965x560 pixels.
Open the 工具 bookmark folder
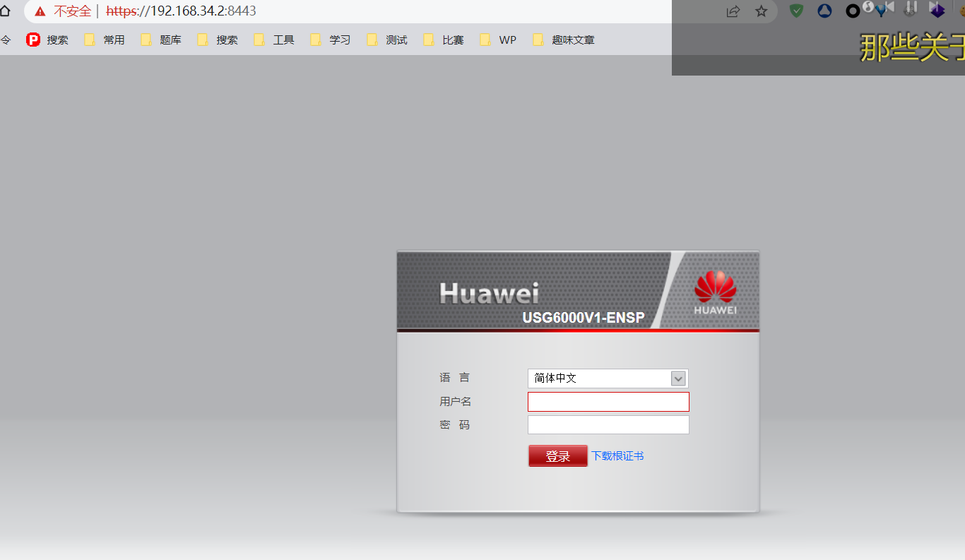[274, 40]
